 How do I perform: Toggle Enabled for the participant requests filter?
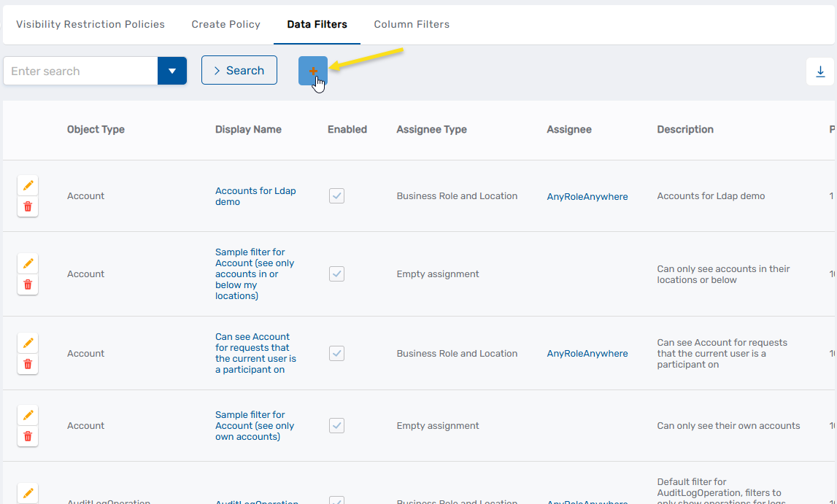(336, 353)
